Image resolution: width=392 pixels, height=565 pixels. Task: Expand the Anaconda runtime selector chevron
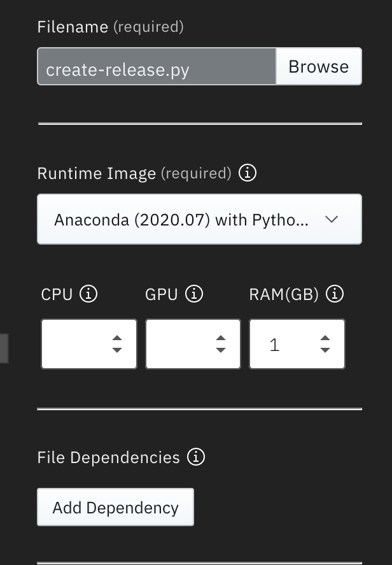[x=332, y=219]
